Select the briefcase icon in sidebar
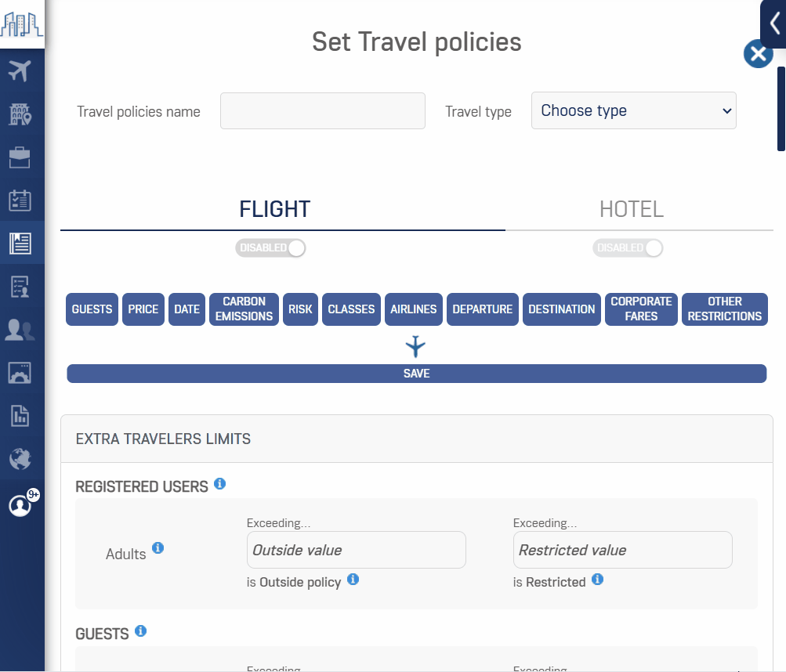This screenshot has width=786, height=672. (x=20, y=157)
